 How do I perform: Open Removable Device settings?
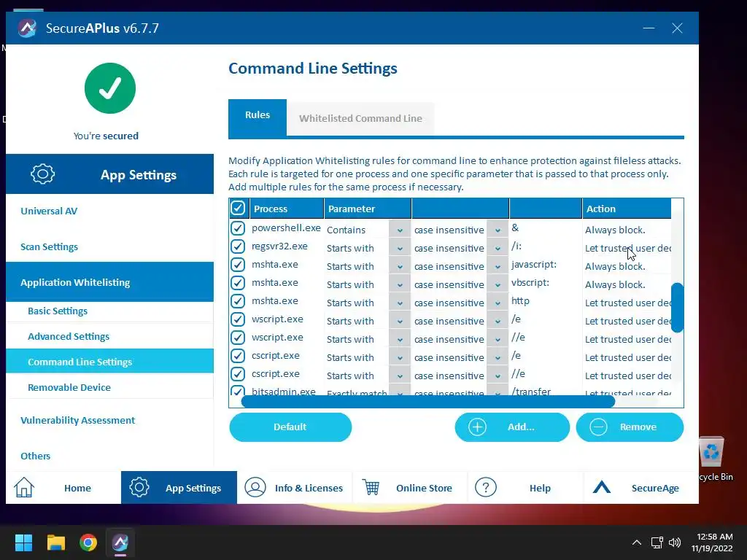coord(69,387)
